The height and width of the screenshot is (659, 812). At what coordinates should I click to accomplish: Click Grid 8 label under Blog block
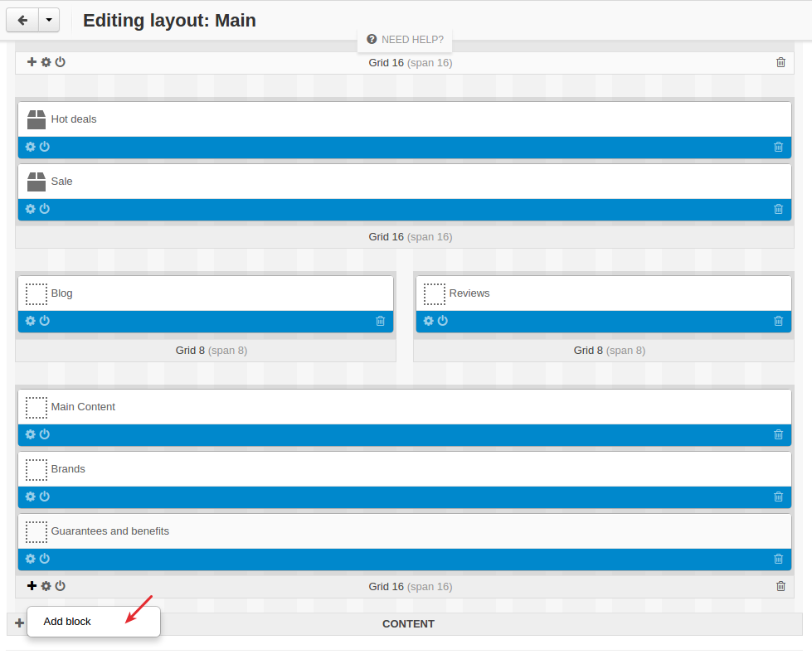(212, 351)
